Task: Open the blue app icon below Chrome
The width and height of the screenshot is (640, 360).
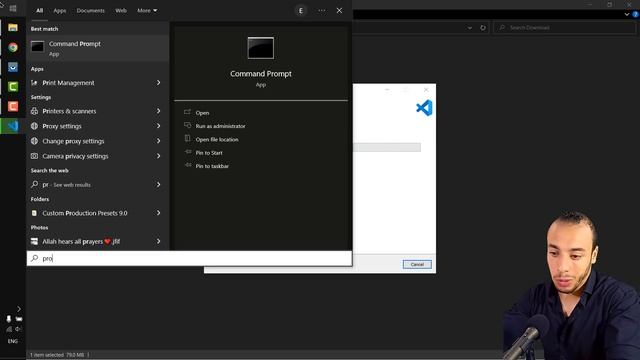Action: [x=13, y=67]
